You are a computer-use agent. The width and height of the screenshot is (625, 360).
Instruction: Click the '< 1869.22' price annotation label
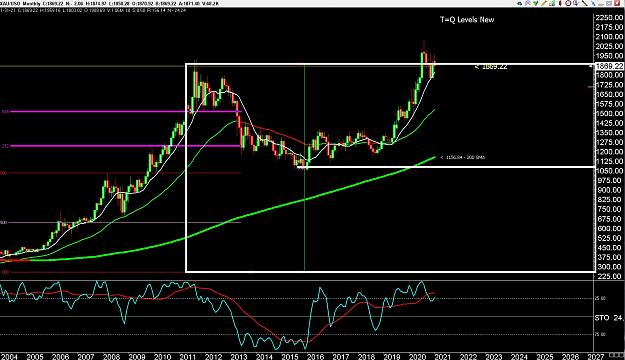pyautogui.click(x=491, y=67)
